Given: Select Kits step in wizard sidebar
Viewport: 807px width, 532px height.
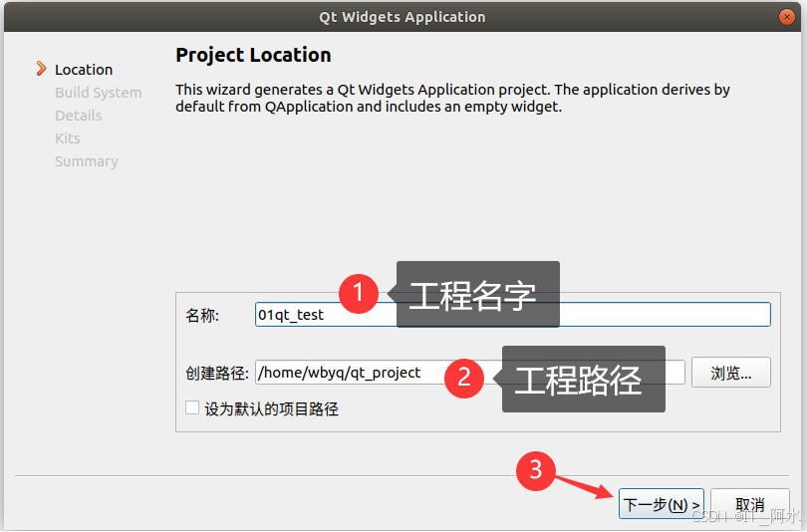Looking at the screenshot, I should tap(68, 138).
